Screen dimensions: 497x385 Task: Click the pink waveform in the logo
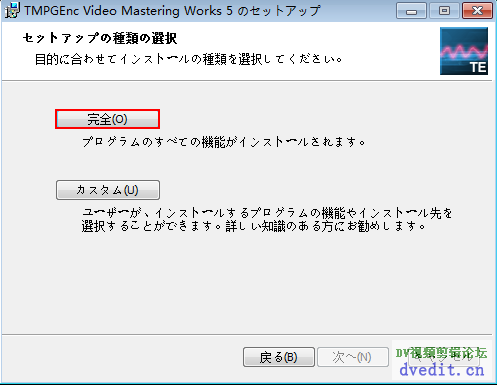[464, 51]
